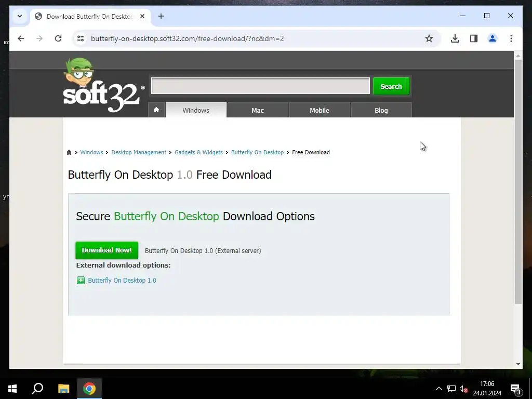The width and height of the screenshot is (532, 399).
Task: Open the taskbar search magnifier
Action: coord(37,389)
